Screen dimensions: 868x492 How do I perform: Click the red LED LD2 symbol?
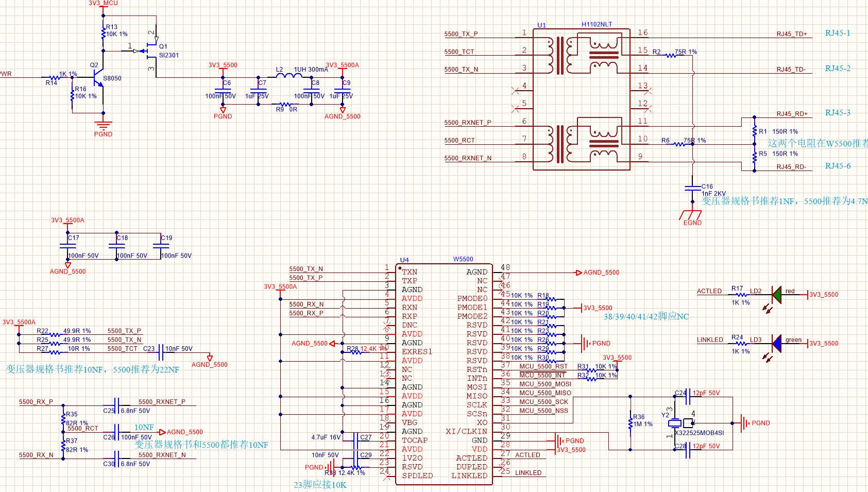click(777, 295)
